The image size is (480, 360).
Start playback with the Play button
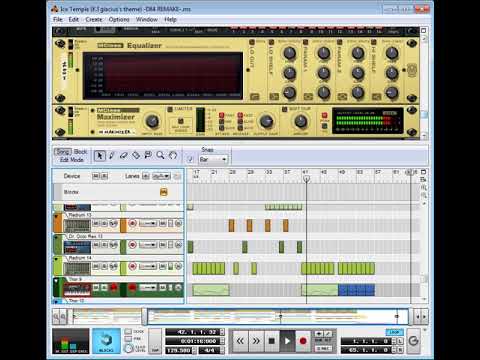[287, 341]
